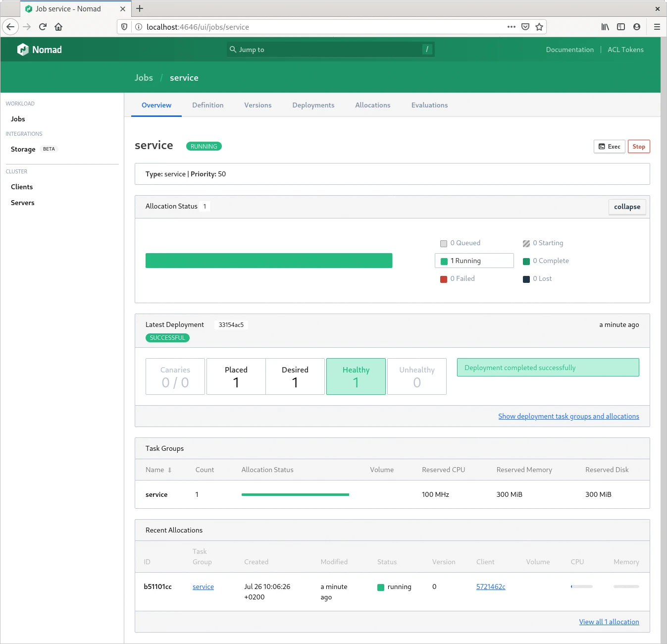The image size is (667, 644).
Task: Open client 5721462c link
Action: coord(490,587)
